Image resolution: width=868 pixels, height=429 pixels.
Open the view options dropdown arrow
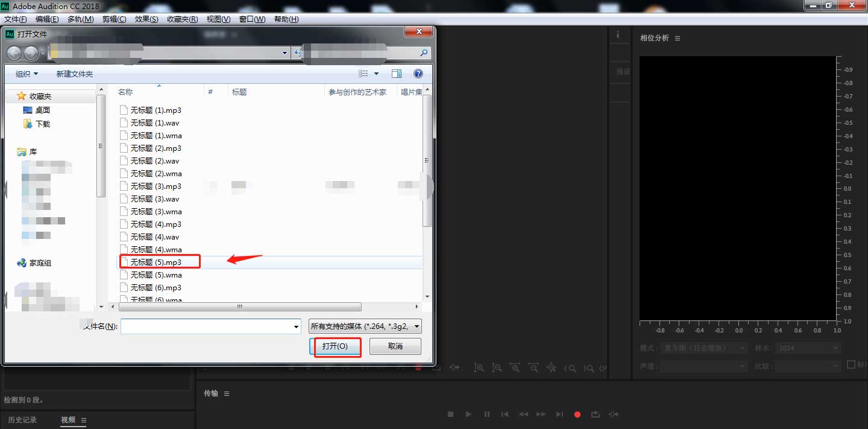click(377, 74)
